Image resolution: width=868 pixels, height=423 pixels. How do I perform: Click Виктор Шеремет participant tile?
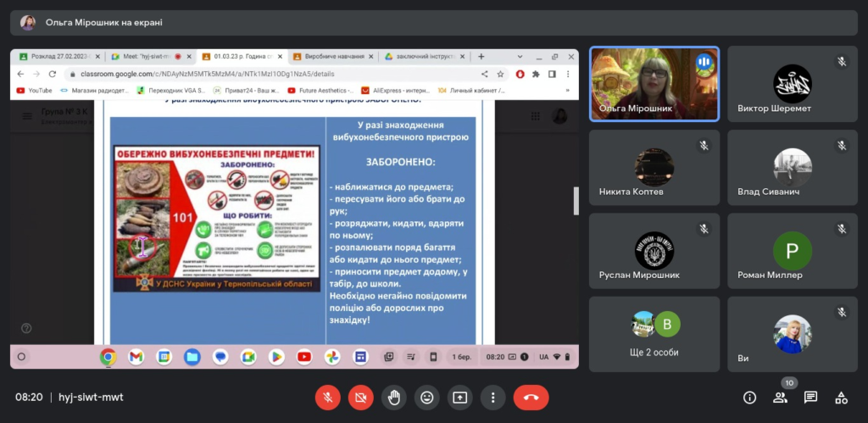tap(793, 84)
